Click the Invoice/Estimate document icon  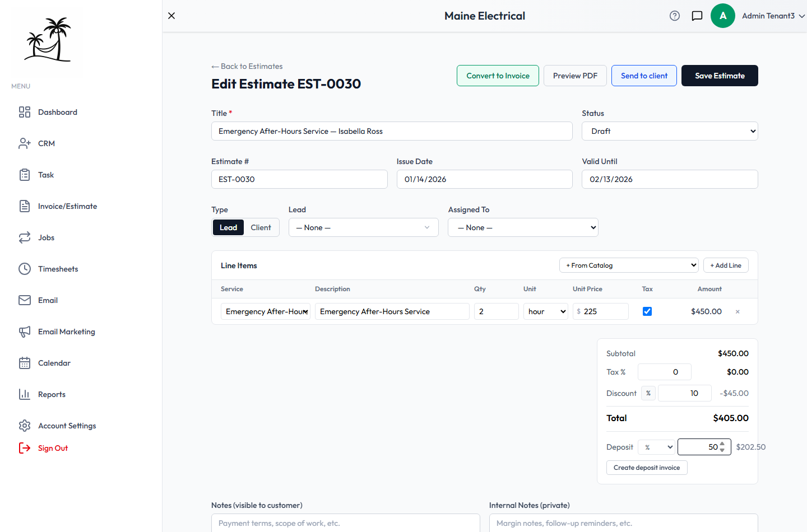point(25,206)
